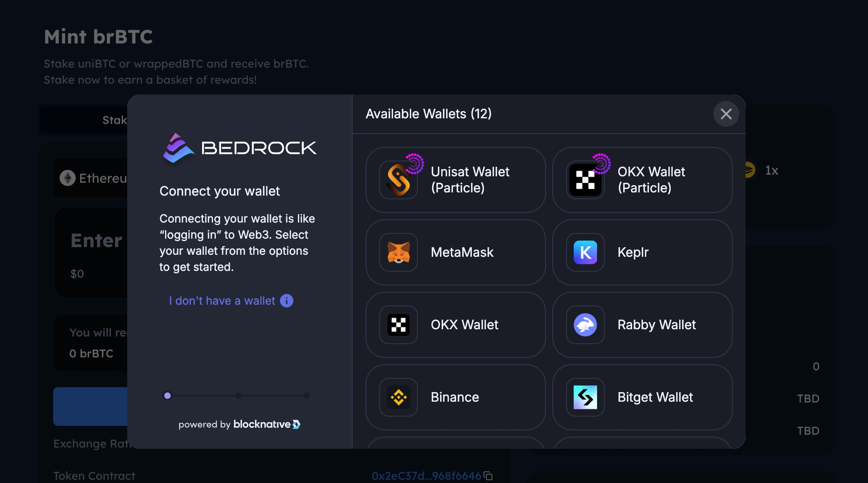The height and width of the screenshot is (483, 868).
Task: Open "I don't have a wallet" link
Action: click(222, 301)
